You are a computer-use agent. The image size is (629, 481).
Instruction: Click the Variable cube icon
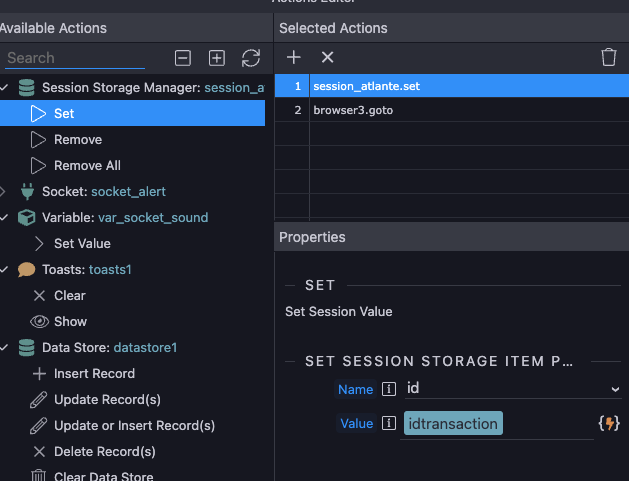pos(26,217)
